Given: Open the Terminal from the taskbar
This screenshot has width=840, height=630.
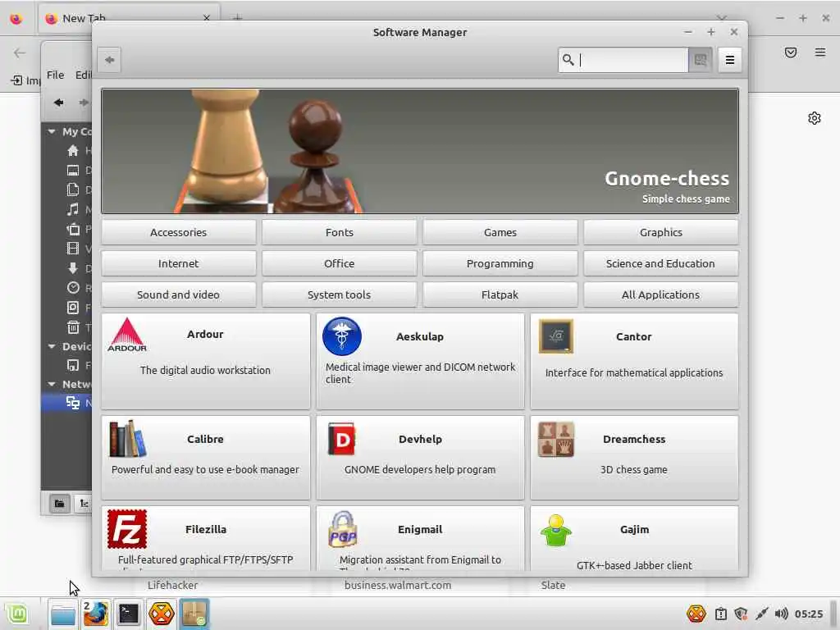Looking at the screenshot, I should tap(129, 614).
